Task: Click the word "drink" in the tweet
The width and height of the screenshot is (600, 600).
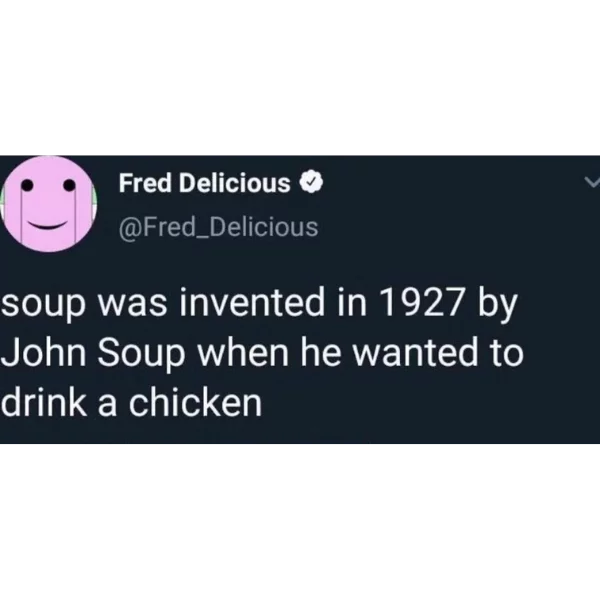Action: [x=44, y=402]
